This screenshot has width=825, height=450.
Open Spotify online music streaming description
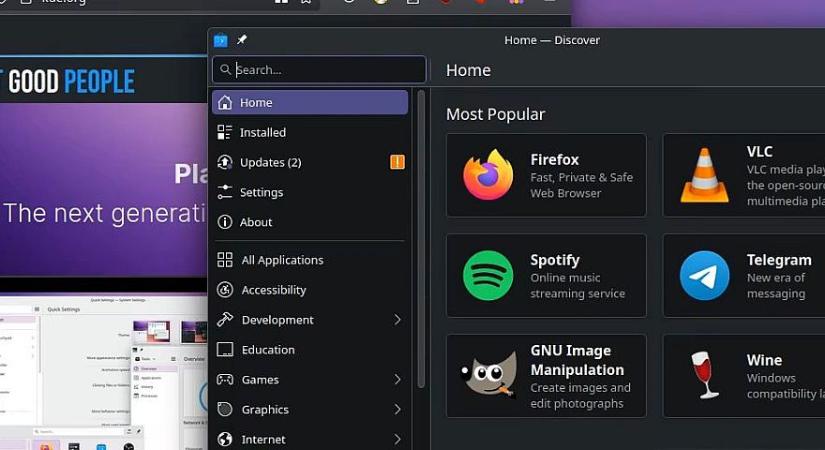pos(577,285)
